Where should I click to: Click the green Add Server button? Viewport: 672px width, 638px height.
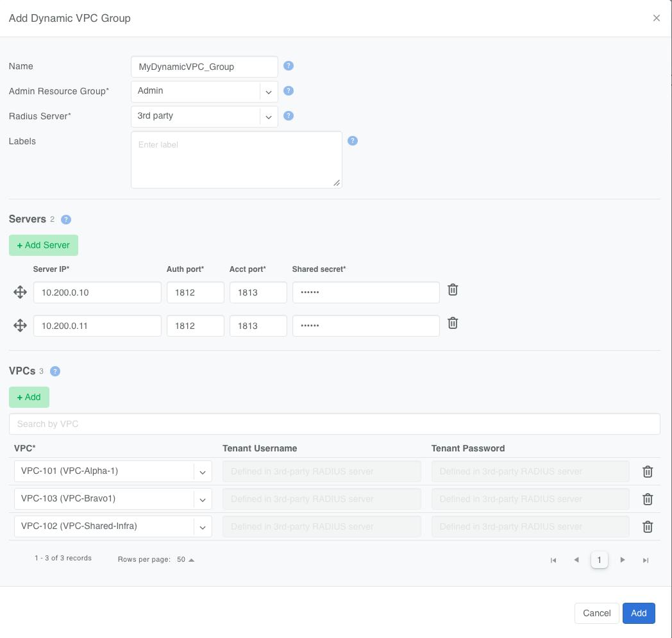(x=44, y=245)
